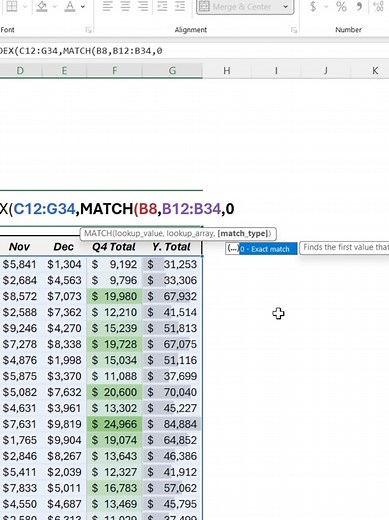Select cell showing $4,687
This screenshot has width=389, height=520.
(64, 504)
